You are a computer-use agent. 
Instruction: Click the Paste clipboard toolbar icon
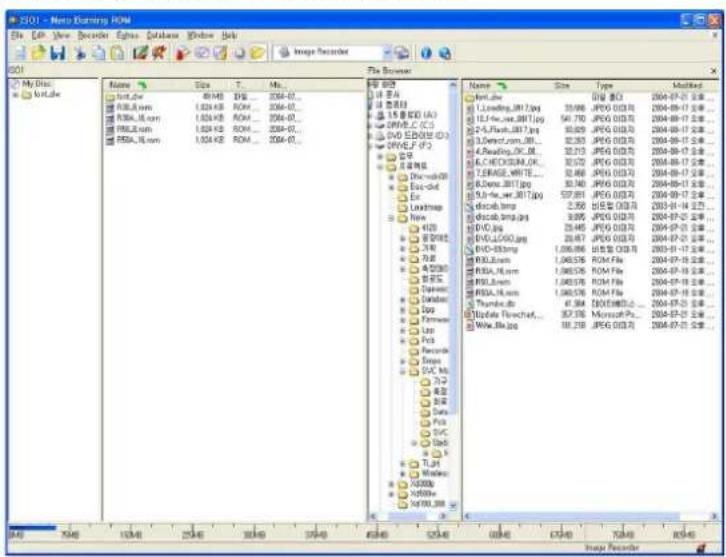[118, 53]
